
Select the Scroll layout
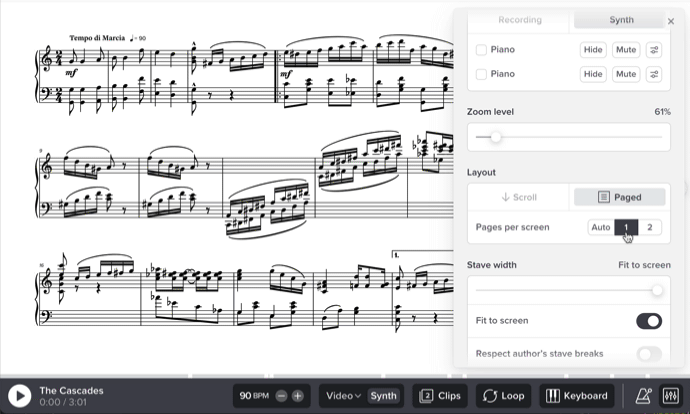click(519, 197)
